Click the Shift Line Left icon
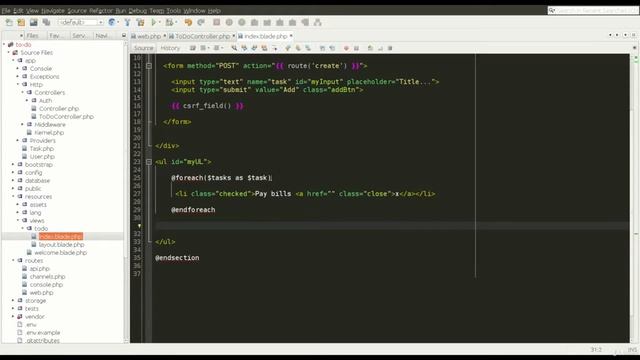640x360 pixels. coord(322,48)
